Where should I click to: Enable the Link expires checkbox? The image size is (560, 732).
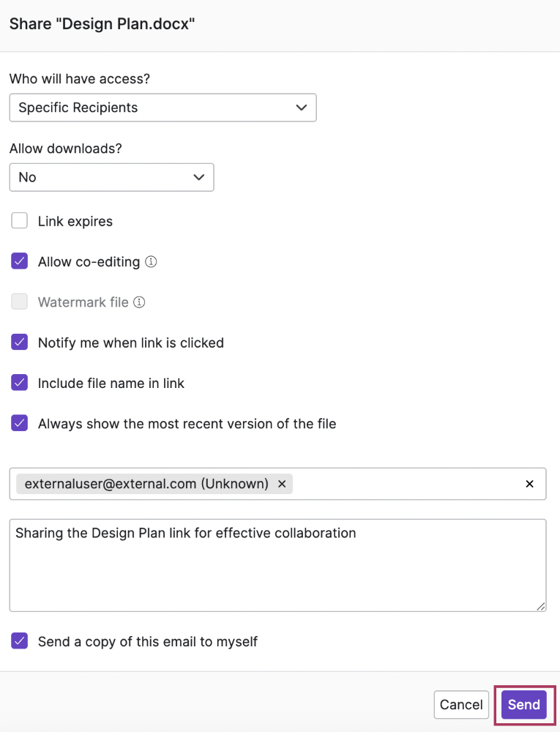tap(20, 221)
